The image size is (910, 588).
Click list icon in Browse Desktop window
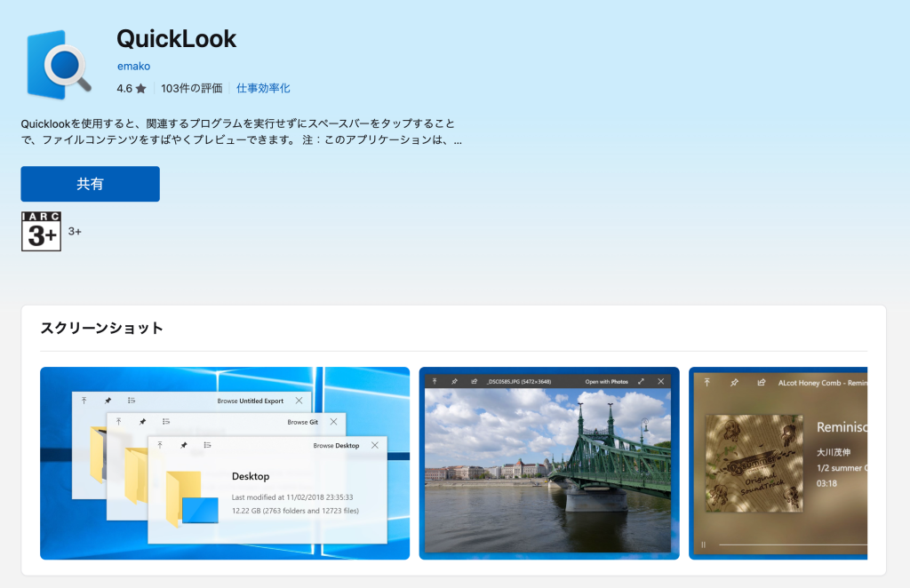tap(207, 445)
